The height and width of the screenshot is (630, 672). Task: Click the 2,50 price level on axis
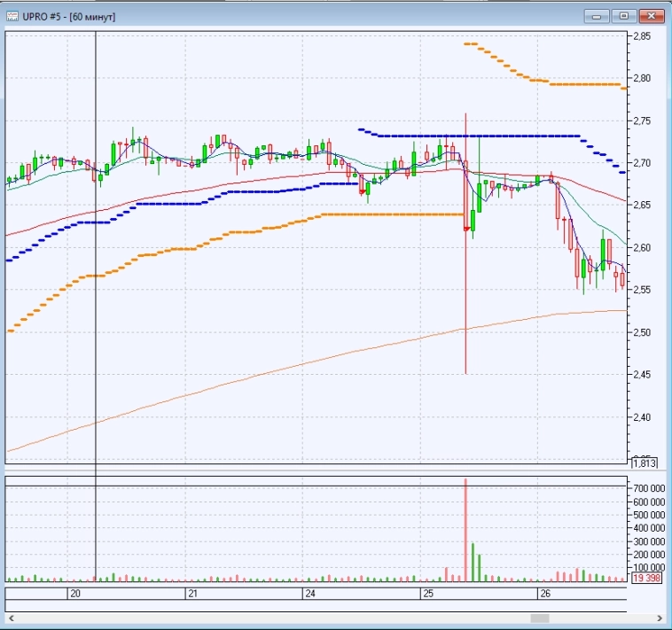643,332
